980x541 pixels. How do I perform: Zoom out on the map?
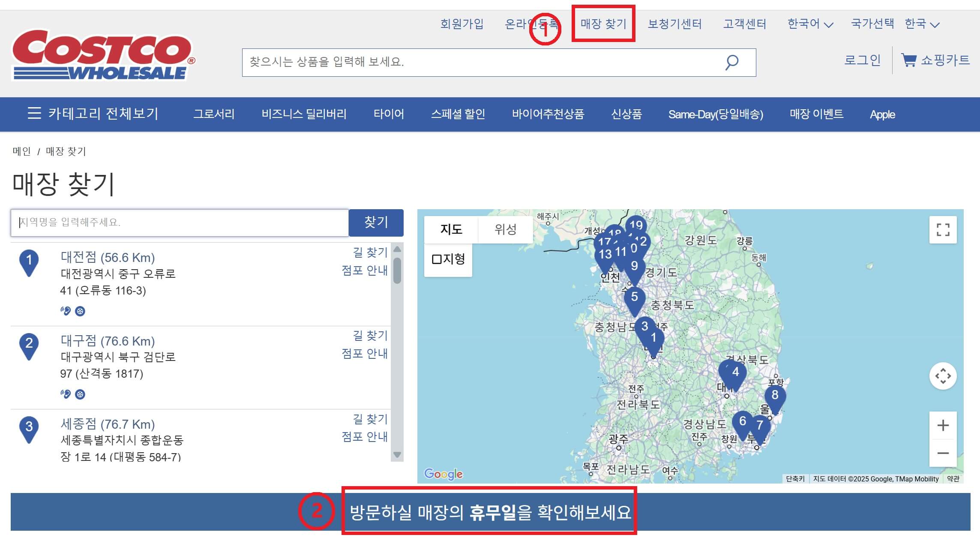point(943,453)
